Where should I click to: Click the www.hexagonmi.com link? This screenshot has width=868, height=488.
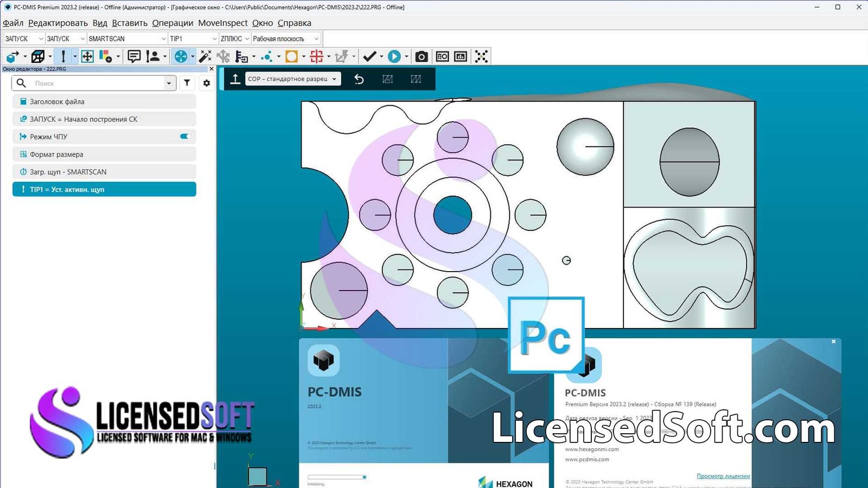pyautogui.click(x=592, y=449)
